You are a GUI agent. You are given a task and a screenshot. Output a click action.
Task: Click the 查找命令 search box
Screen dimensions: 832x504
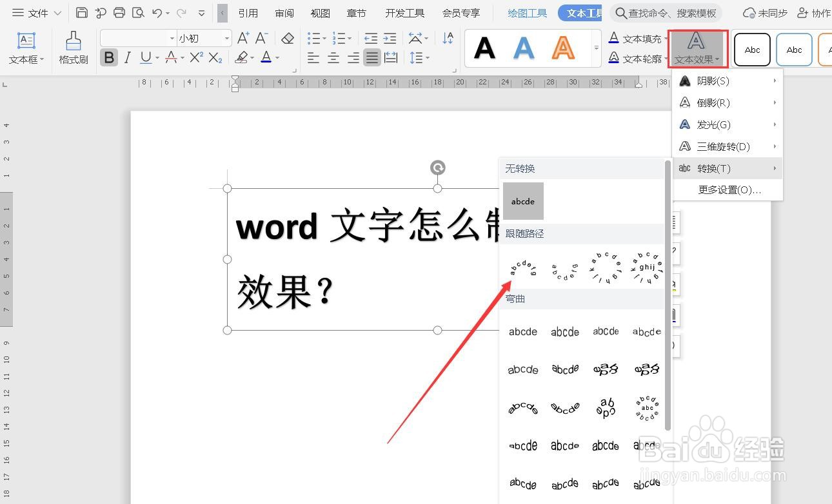click(x=668, y=12)
